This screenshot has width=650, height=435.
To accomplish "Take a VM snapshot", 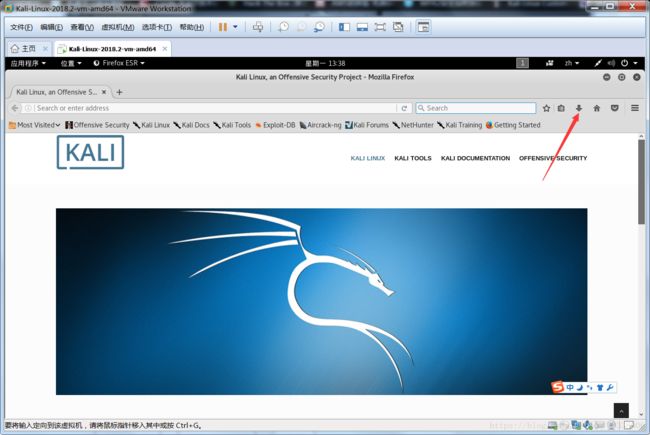I will (x=284, y=27).
